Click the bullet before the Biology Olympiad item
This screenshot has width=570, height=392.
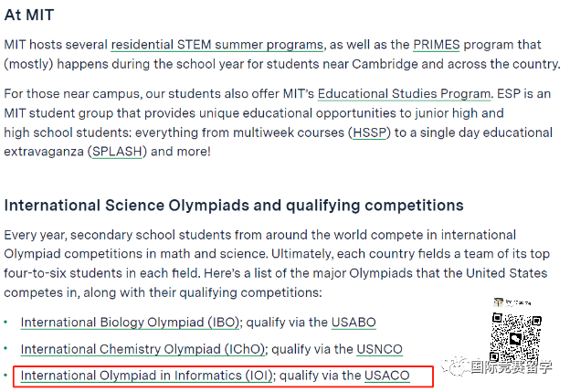[x=5, y=323]
